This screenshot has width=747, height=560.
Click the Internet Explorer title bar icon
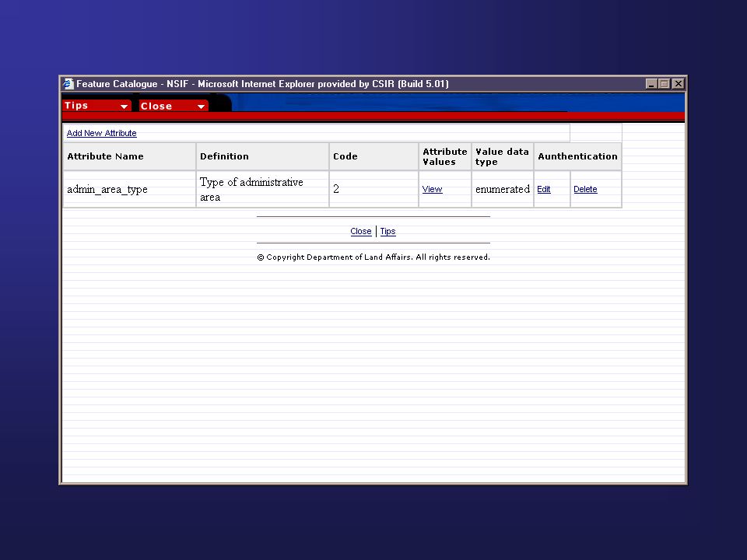pos(68,84)
